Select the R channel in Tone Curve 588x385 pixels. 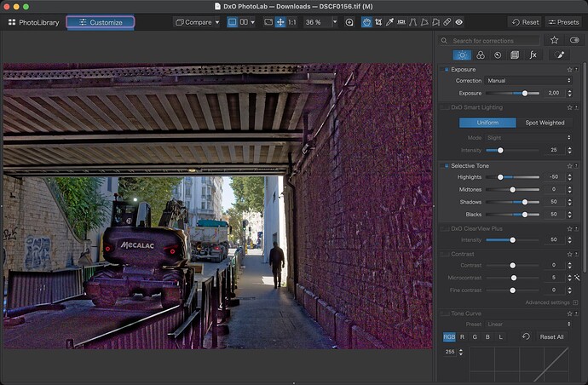coord(463,336)
